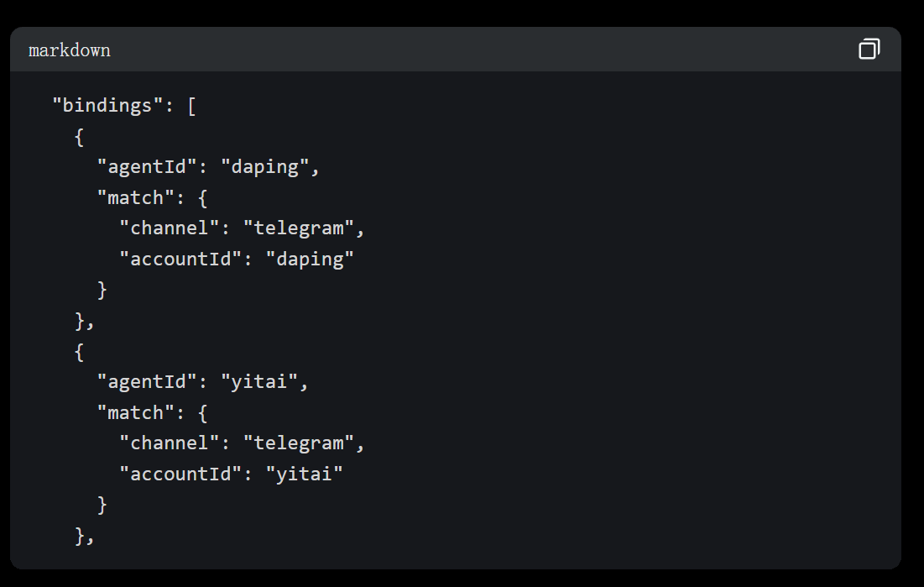Screen dimensions: 924x587
Task: Click the second "match" key
Action: pyautogui.click(x=135, y=411)
